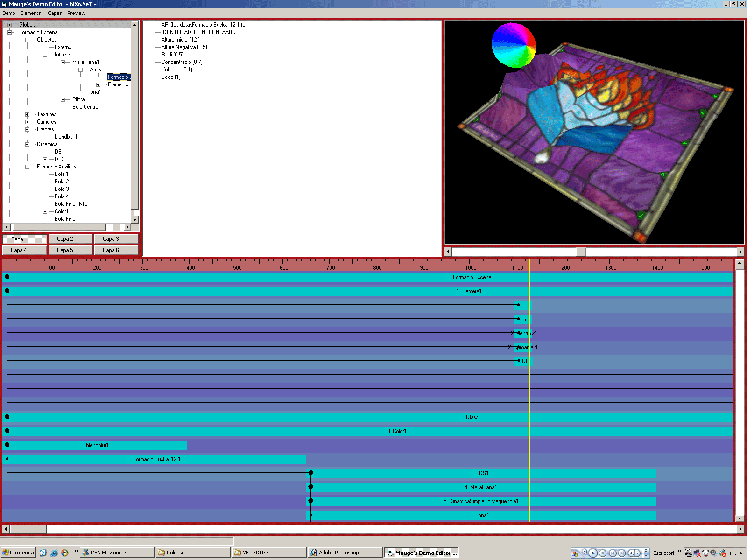Viewport: 747px width, 560px height.
Task: Select the Formació Euskal 12 1 timeline clip
Action: (x=154, y=459)
